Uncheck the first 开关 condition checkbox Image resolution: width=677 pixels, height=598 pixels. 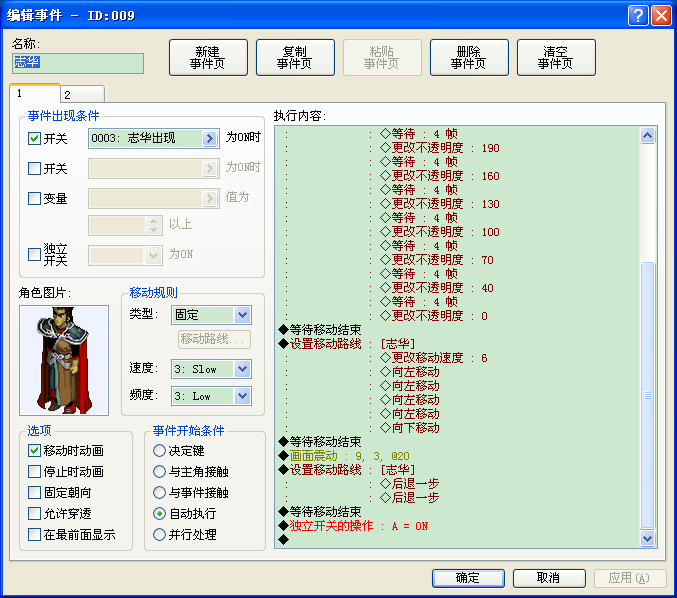[34, 139]
